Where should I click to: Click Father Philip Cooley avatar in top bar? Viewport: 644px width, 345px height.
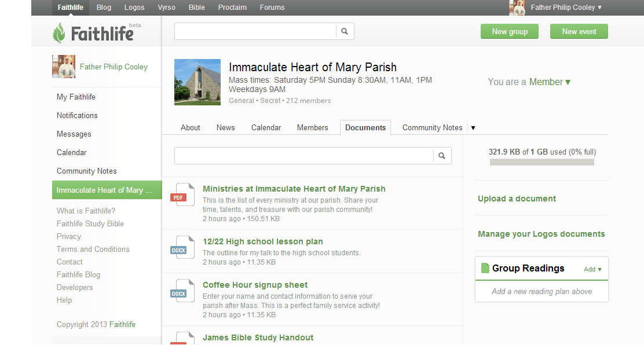pyautogui.click(x=517, y=8)
